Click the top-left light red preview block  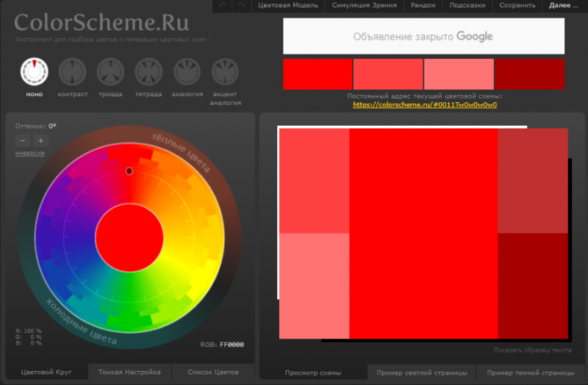click(x=315, y=181)
